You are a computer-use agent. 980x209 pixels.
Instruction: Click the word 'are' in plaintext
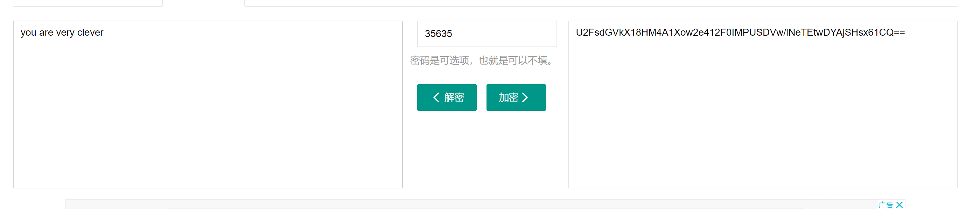coord(46,33)
